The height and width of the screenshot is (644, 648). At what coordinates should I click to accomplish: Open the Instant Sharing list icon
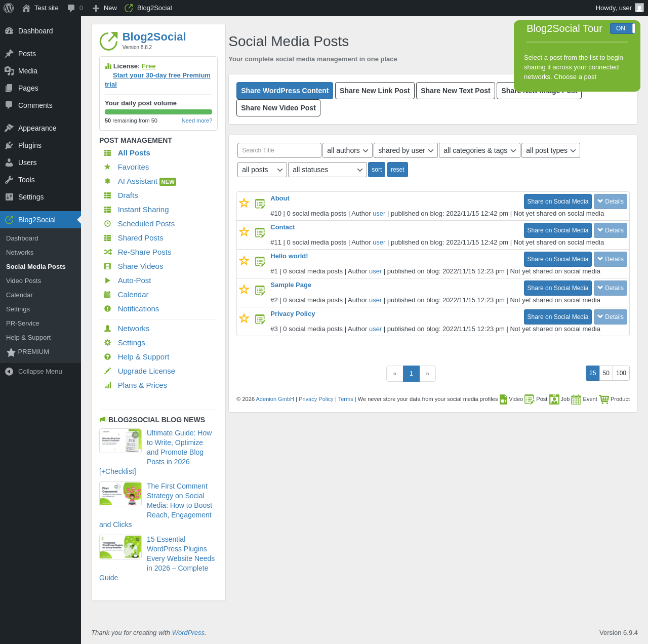pos(107,210)
